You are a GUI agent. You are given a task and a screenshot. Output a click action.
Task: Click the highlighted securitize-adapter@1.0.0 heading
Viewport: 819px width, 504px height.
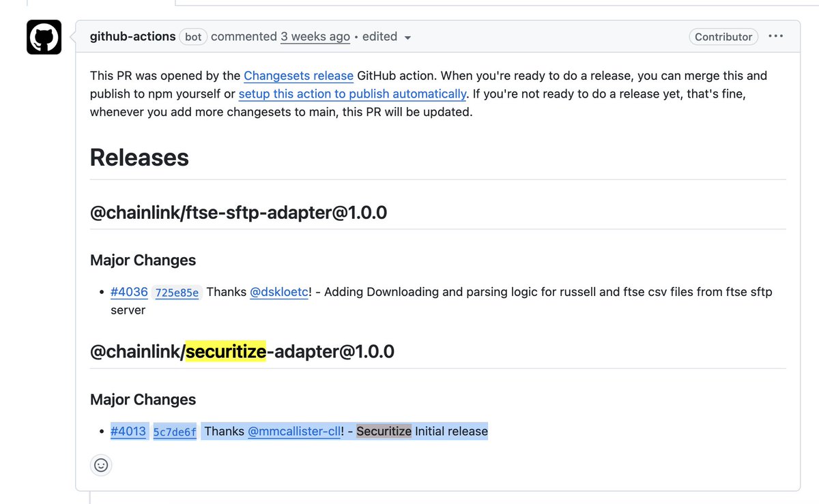(242, 352)
